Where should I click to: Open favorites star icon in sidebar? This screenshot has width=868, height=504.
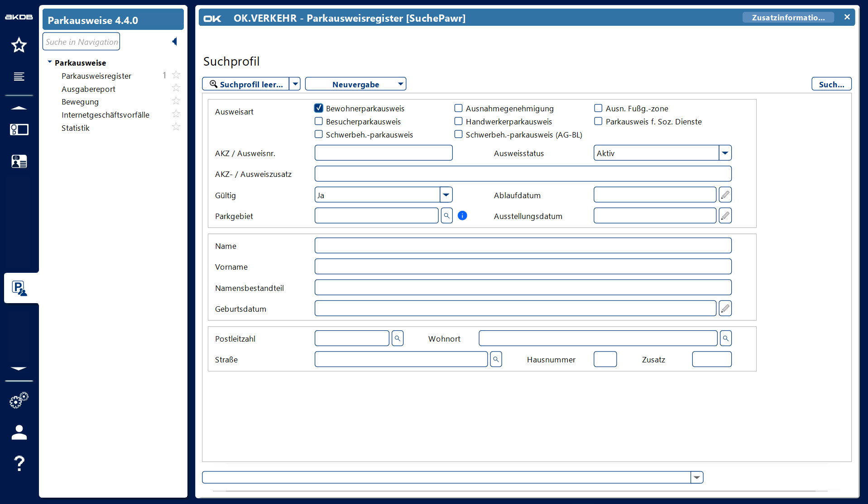click(19, 45)
